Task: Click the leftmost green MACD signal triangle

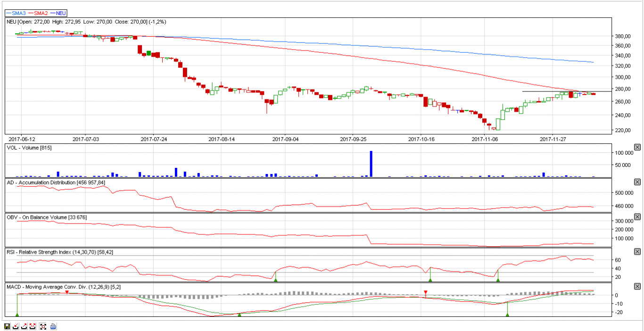Action: pos(17,314)
